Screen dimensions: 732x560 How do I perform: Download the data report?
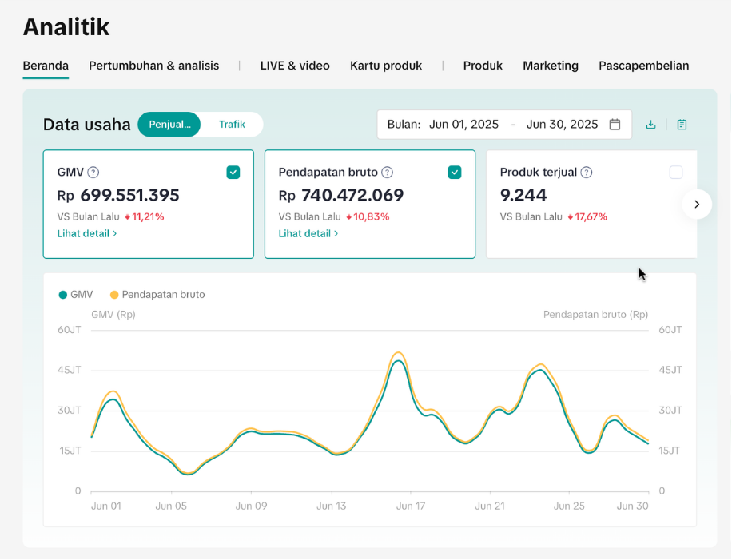click(650, 125)
